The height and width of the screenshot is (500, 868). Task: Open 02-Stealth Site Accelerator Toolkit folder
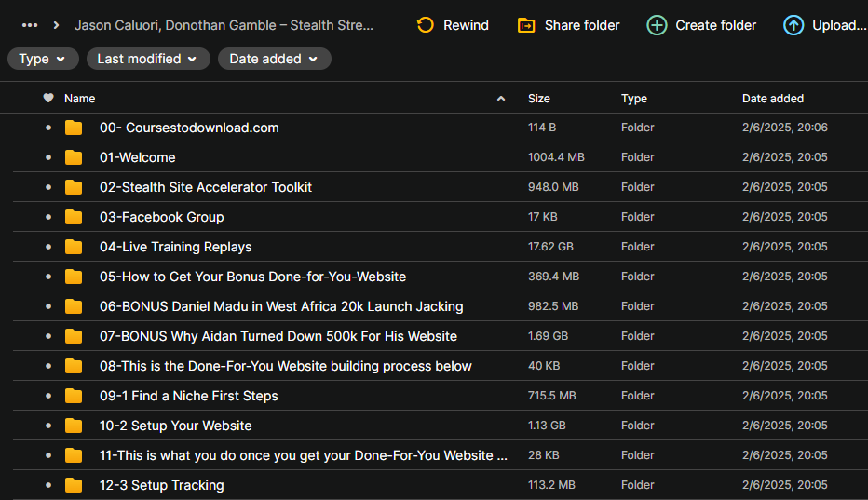[205, 187]
